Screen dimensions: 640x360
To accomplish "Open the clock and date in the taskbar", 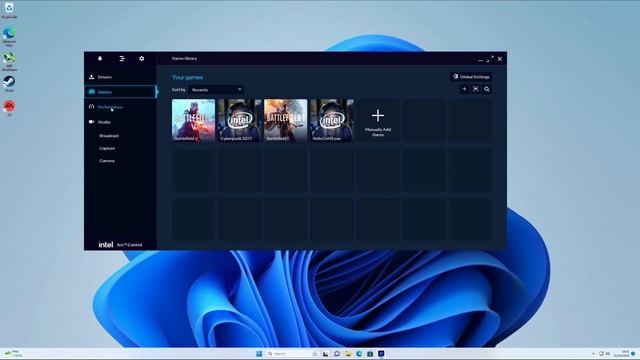I will point(623,353).
